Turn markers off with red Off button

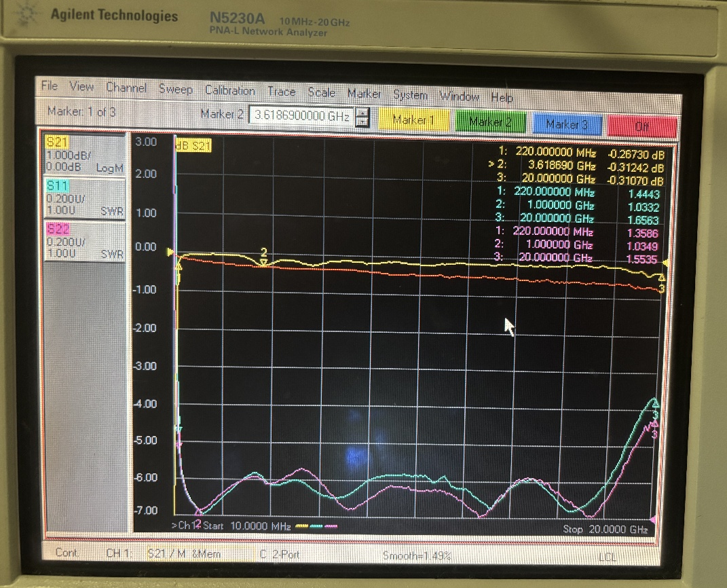tap(641, 126)
